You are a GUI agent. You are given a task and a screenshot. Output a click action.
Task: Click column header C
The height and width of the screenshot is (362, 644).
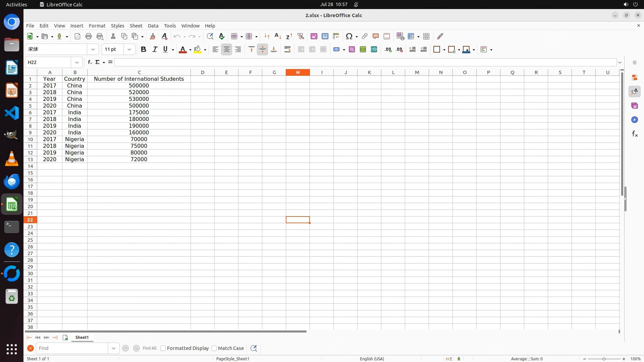coord(139,72)
